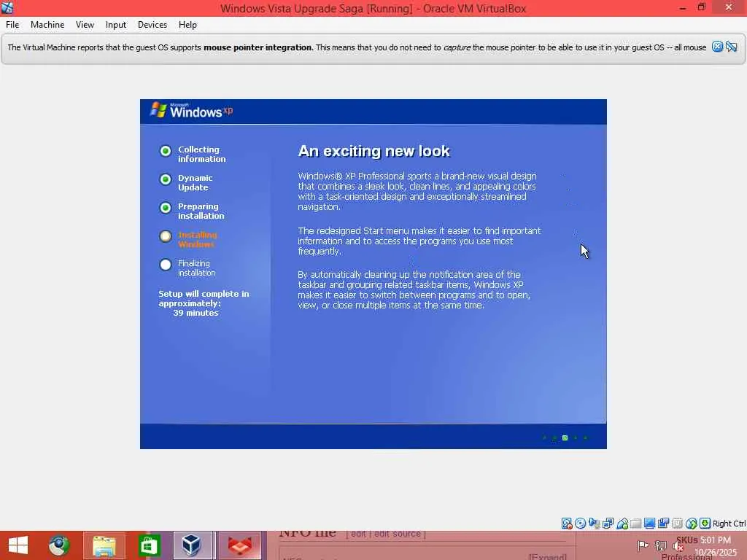Screen dimensions: 747x560
Task: Click the orange "Installing Windows" step label
Action: [x=197, y=239]
